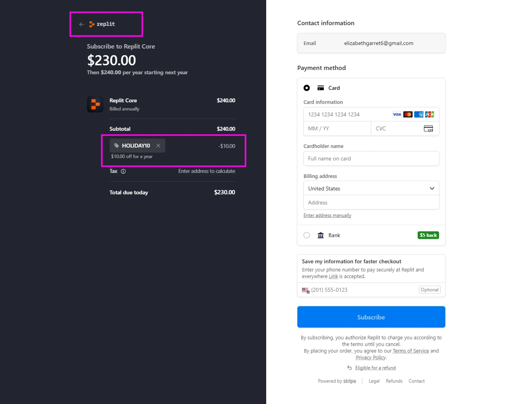Click the Email contact field
Viewport: 532px width, 404px height.
371,43
